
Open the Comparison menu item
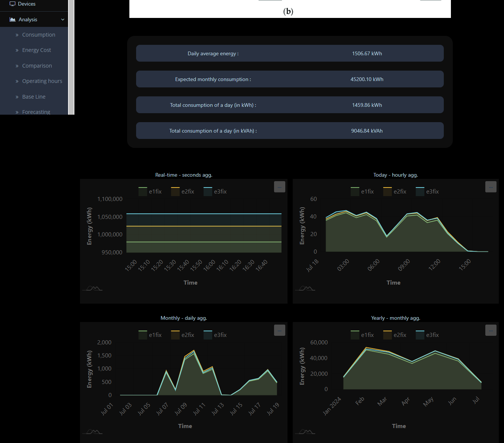point(37,66)
